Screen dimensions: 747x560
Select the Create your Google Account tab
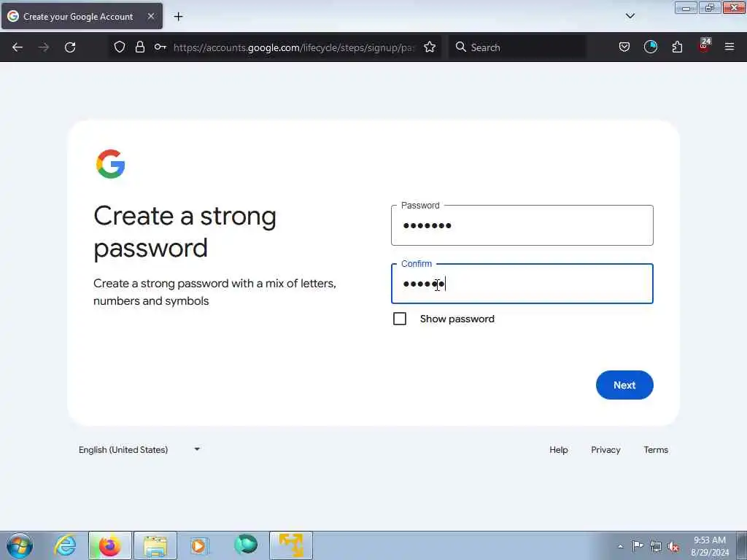tap(82, 16)
